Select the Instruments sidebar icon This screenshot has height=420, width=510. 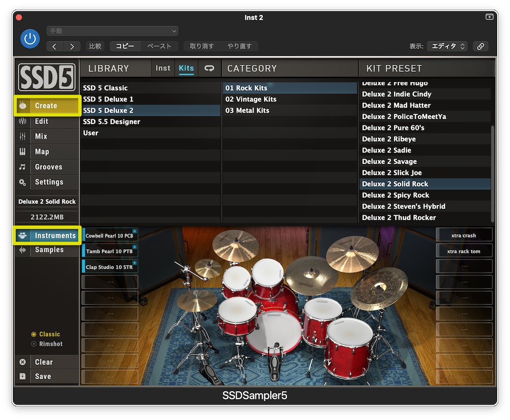(x=22, y=235)
